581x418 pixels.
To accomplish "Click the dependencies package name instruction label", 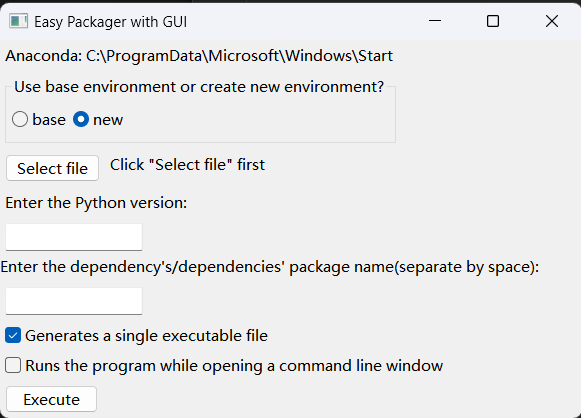I will point(270,267).
